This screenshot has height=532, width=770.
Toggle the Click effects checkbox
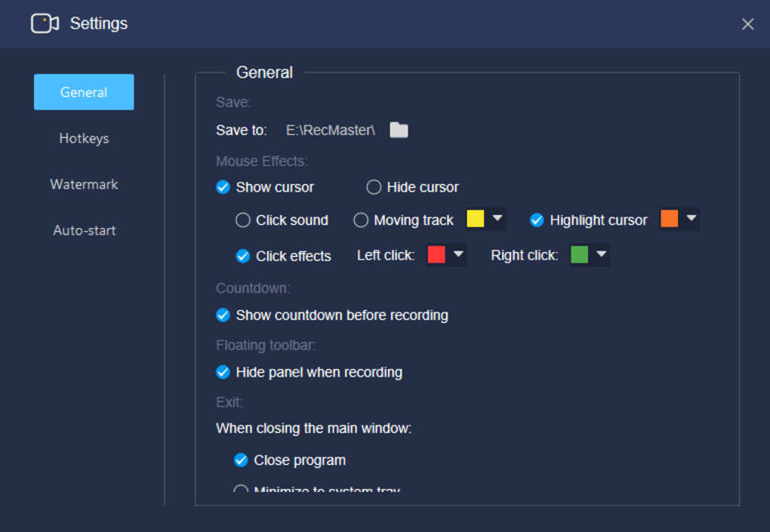coord(243,256)
